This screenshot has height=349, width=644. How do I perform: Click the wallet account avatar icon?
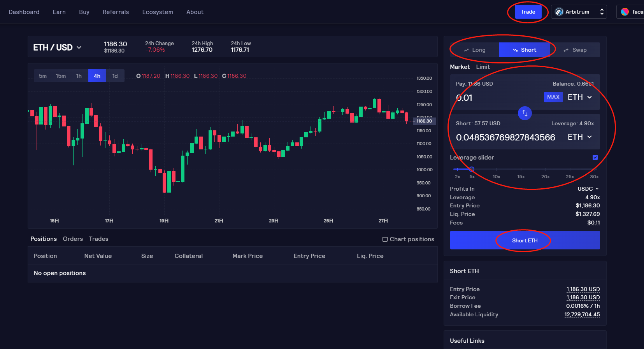click(625, 12)
